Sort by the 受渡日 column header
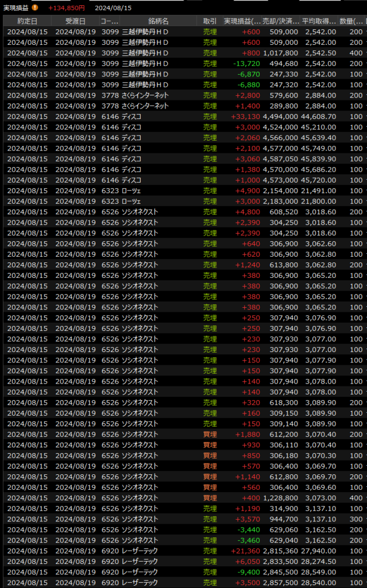Image resolution: width=367 pixels, height=588 pixels. pos(75,21)
